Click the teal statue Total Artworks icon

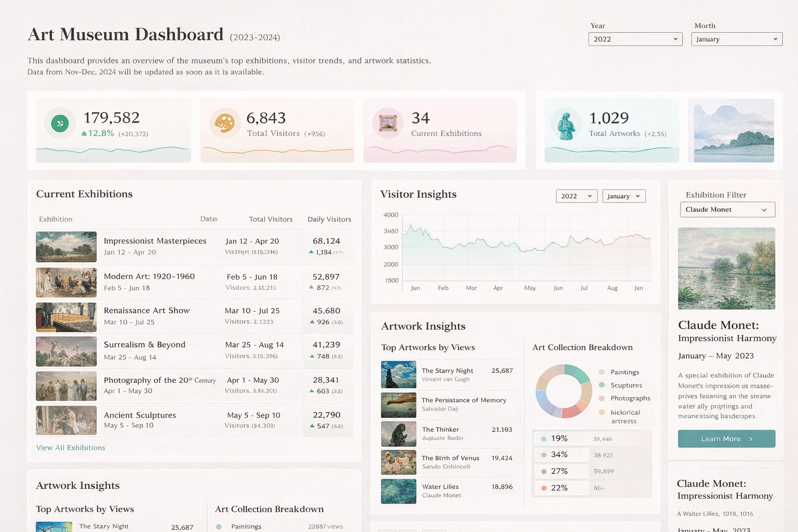pyautogui.click(x=566, y=124)
